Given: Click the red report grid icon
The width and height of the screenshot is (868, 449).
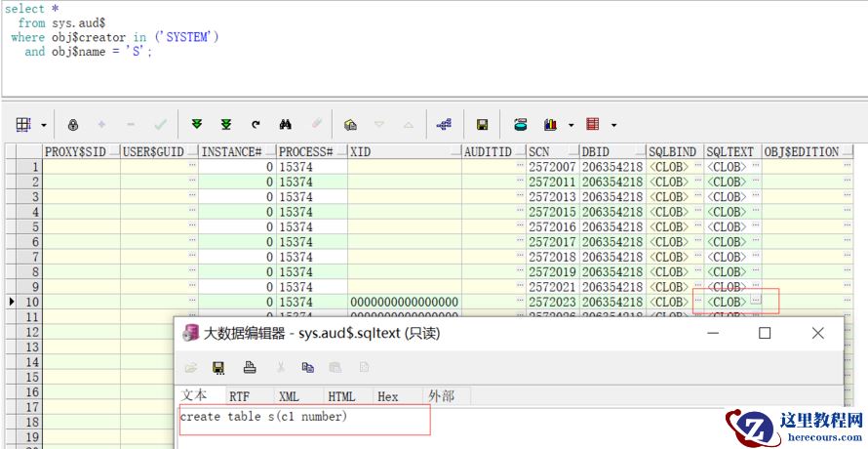Looking at the screenshot, I should pos(593,125).
